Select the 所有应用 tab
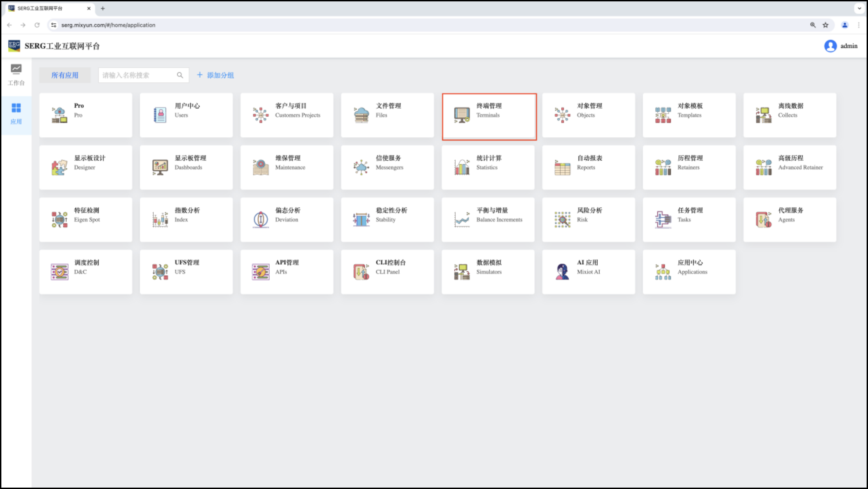This screenshot has width=868, height=489. 65,75
